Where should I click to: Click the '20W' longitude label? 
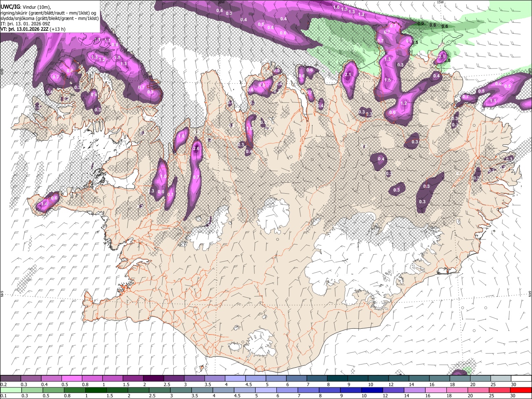click(221, 2)
